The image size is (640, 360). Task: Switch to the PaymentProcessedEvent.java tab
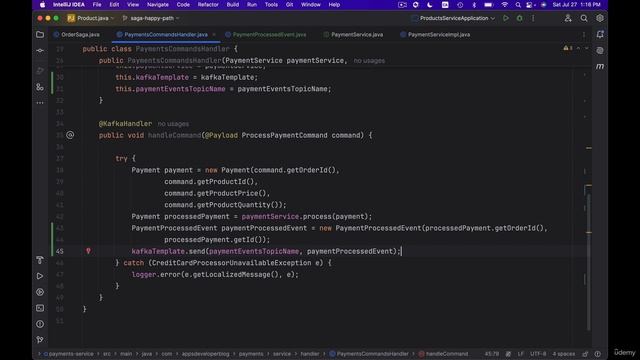[266, 35]
